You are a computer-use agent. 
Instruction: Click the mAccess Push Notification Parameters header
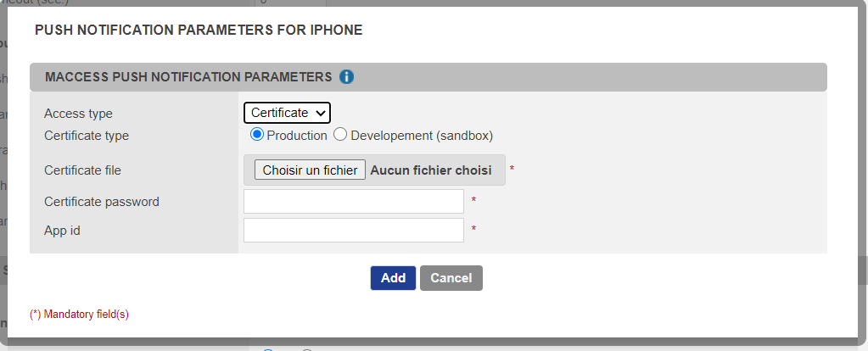coord(188,77)
